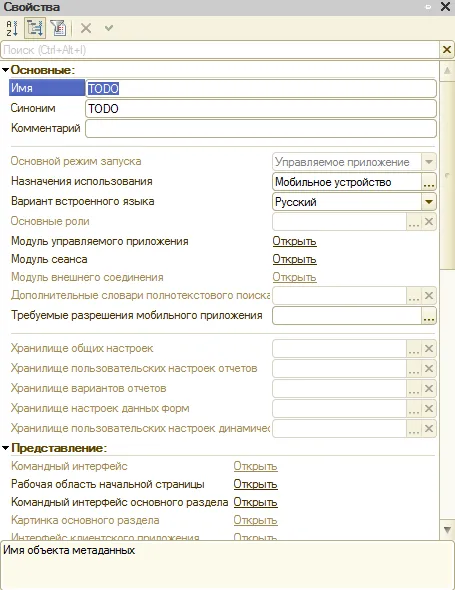Viewport: 455px width, 590px height.
Task: Open the Командный интерфейс link
Action: click(x=256, y=466)
